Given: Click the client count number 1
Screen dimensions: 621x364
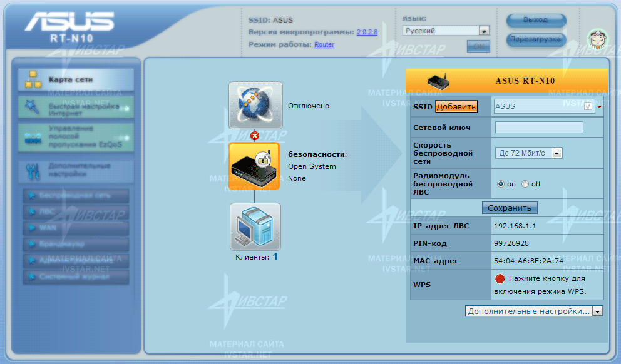Looking at the screenshot, I should [275, 257].
